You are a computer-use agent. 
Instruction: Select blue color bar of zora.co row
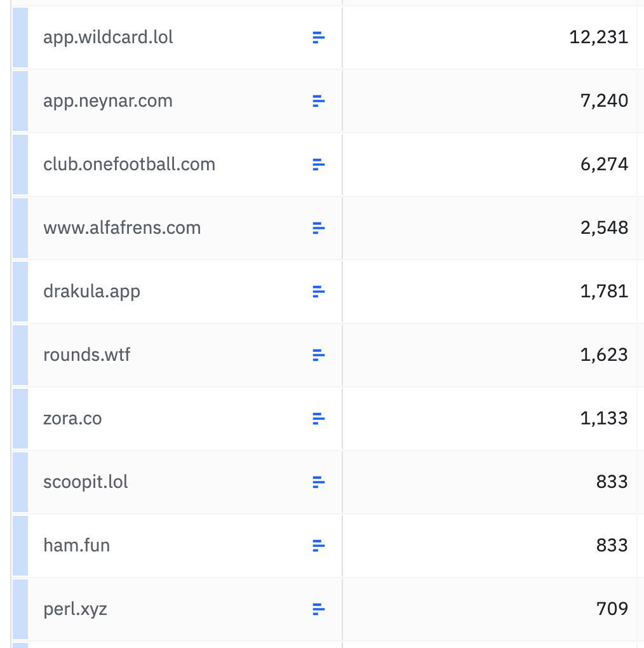(20, 419)
